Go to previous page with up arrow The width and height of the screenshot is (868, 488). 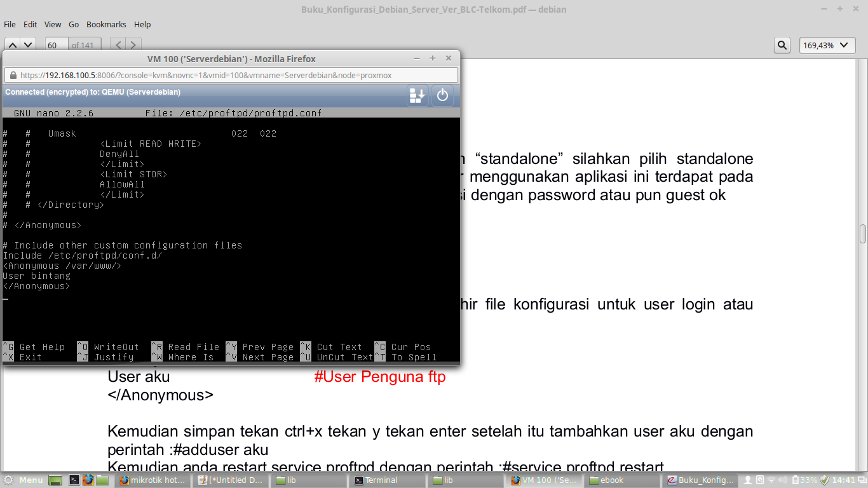13,45
